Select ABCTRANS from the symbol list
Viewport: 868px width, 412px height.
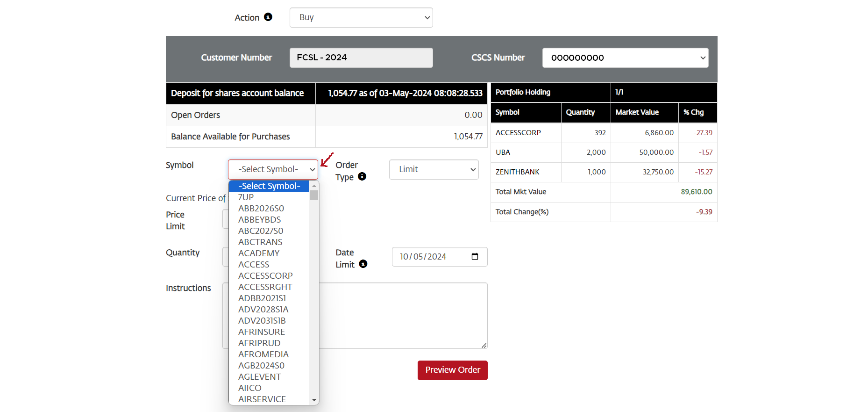tap(260, 242)
